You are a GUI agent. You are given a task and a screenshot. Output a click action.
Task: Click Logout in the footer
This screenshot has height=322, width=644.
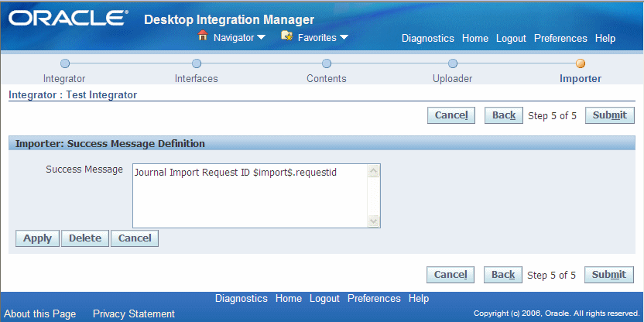click(x=324, y=299)
